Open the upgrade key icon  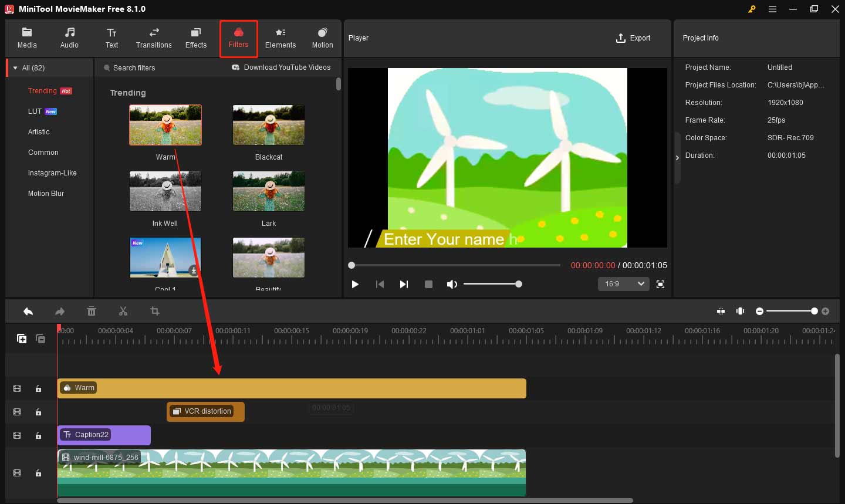[x=752, y=9]
